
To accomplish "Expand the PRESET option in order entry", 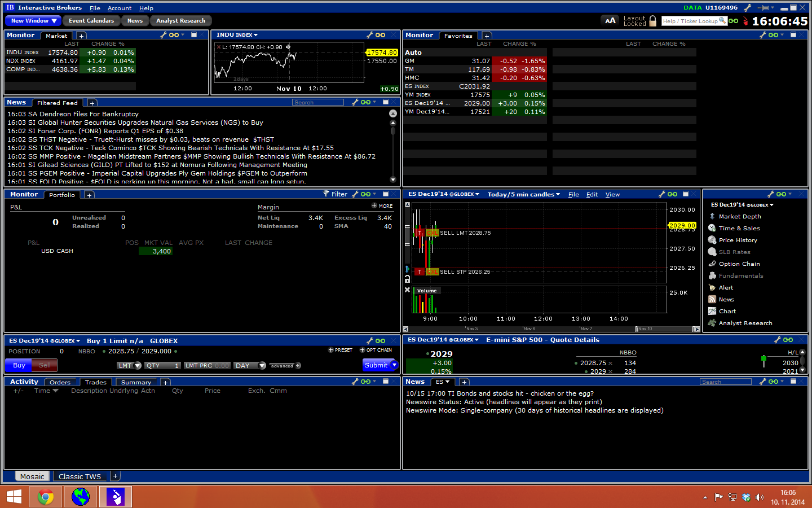I will point(340,350).
